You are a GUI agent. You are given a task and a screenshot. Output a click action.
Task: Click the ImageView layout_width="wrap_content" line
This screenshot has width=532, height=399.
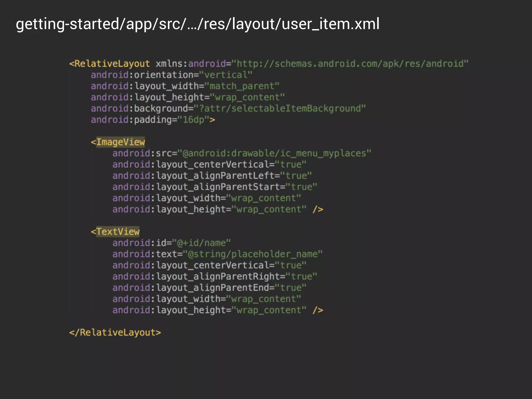click(207, 198)
